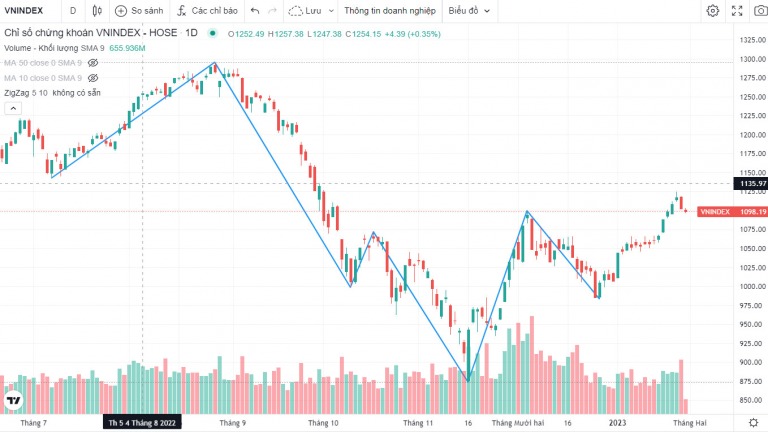Screen dimensions: 768x432
Task: Open Thông tin doanh nghiệp tab
Action: (389, 10)
